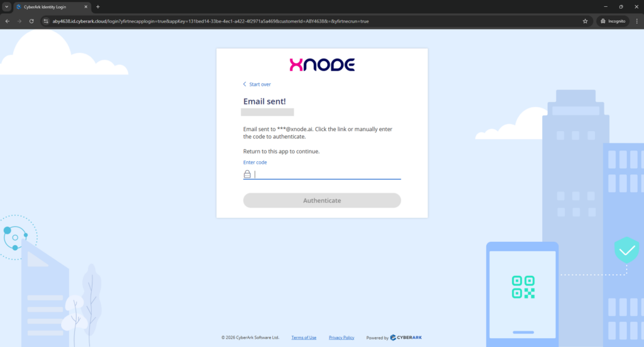This screenshot has height=347, width=644.
Task: Click the CyberArk logo in the footer
Action: [406, 338]
